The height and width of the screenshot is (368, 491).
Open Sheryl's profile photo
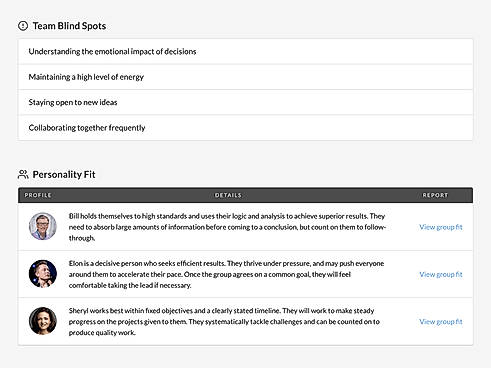(43, 321)
